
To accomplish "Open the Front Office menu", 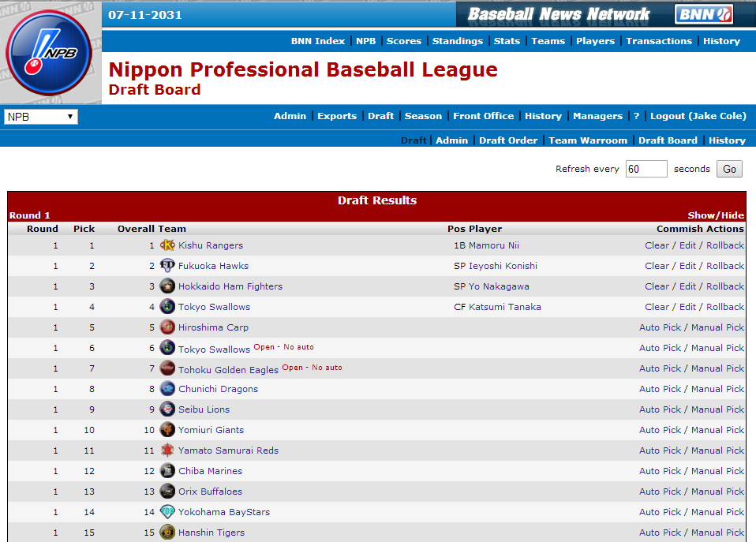I will tap(483, 116).
